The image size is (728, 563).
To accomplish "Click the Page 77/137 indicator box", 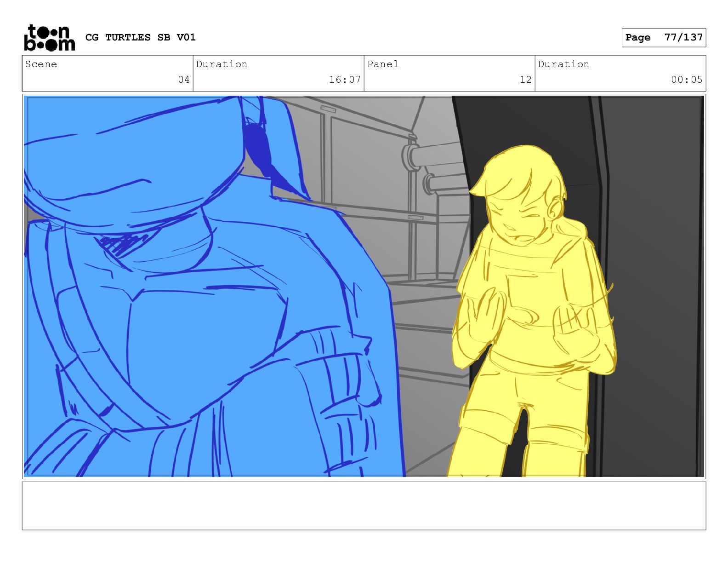I will (x=664, y=38).
